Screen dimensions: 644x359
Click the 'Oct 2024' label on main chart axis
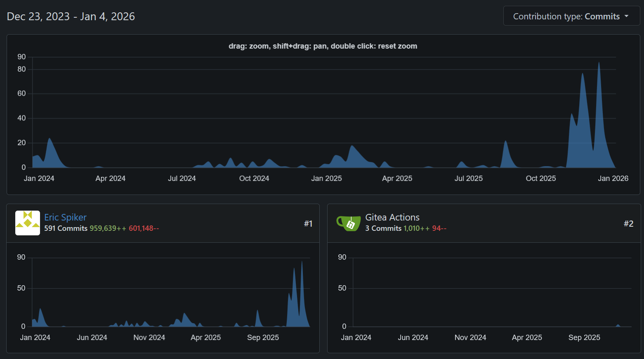(254, 178)
